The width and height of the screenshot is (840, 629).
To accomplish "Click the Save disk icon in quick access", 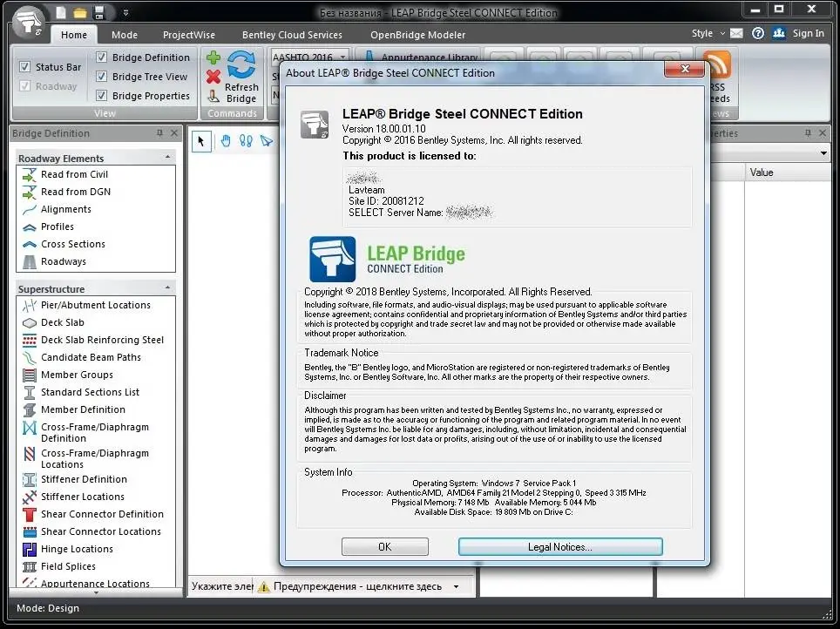I will [99, 12].
